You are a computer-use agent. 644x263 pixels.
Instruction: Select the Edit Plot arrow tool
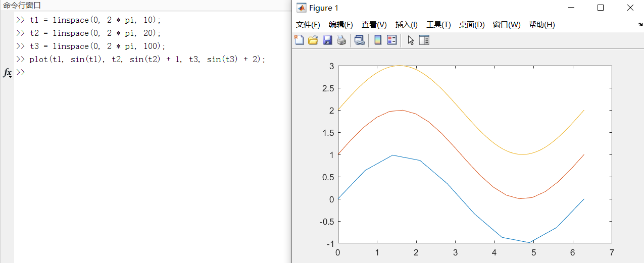[411, 40]
